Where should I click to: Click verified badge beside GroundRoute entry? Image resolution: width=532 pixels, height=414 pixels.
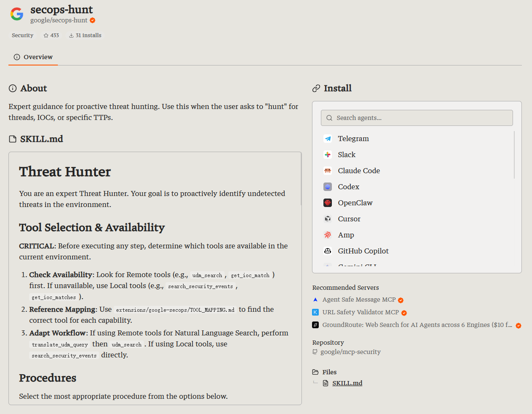pyautogui.click(x=518, y=325)
